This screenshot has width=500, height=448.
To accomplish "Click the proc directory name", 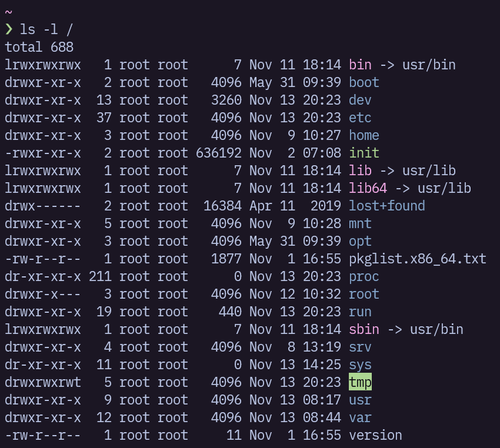I will click(x=364, y=276).
